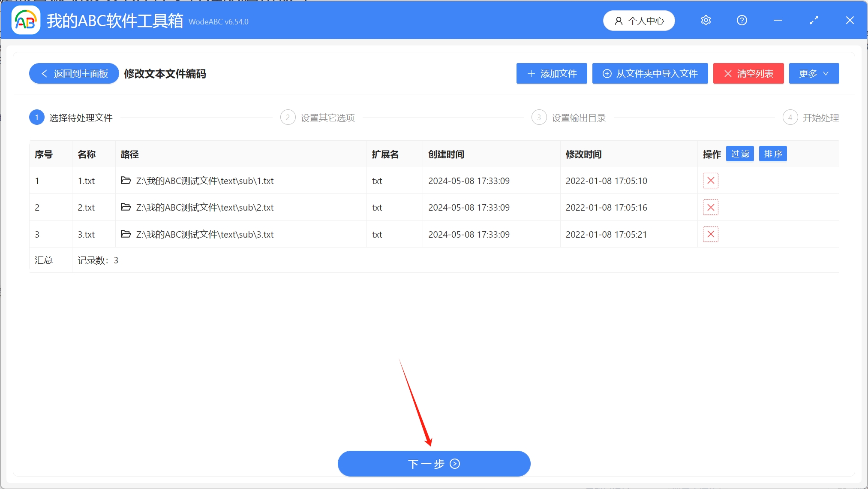Click the 添加文件 button

tap(551, 74)
